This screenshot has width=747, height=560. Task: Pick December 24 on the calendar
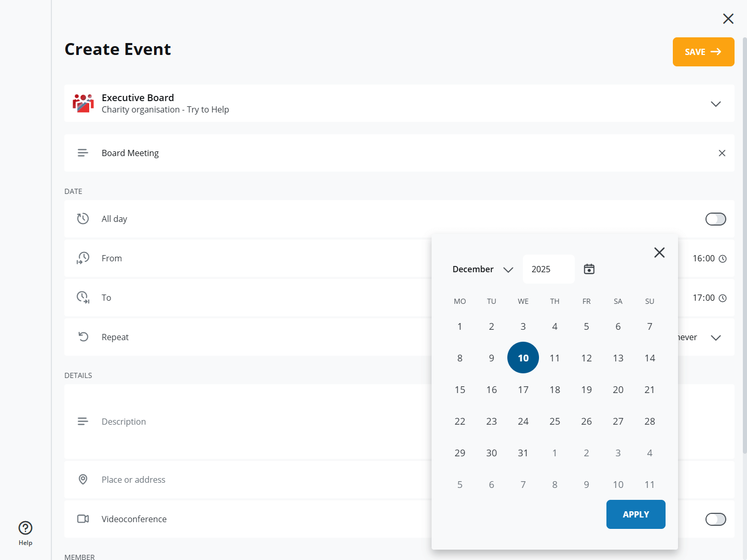click(523, 422)
